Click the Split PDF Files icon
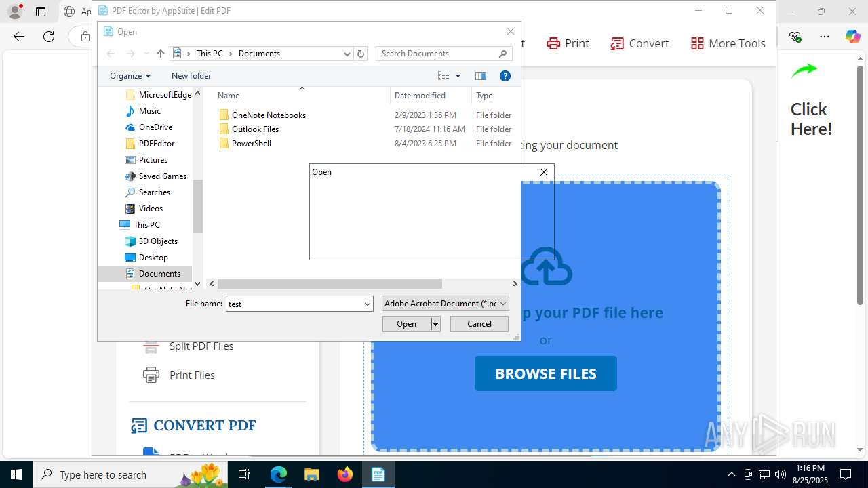This screenshot has width=868, height=488. point(151,346)
